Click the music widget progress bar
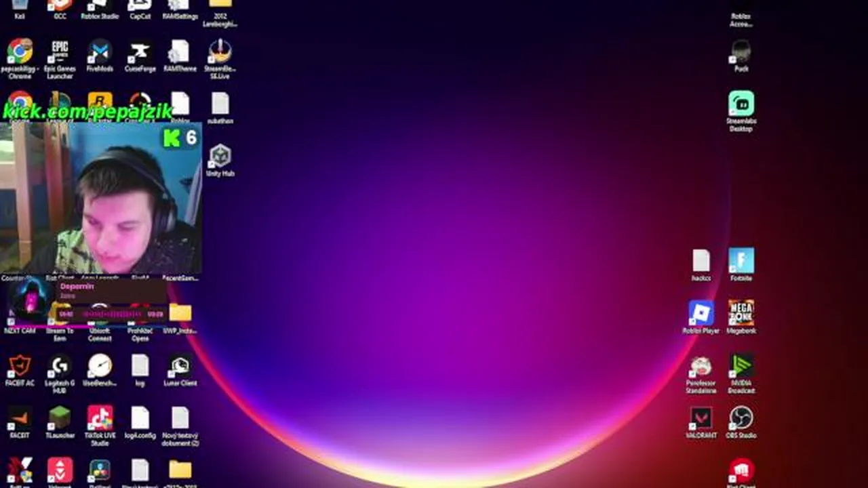The image size is (868, 488). pyautogui.click(x=112, y=314)
